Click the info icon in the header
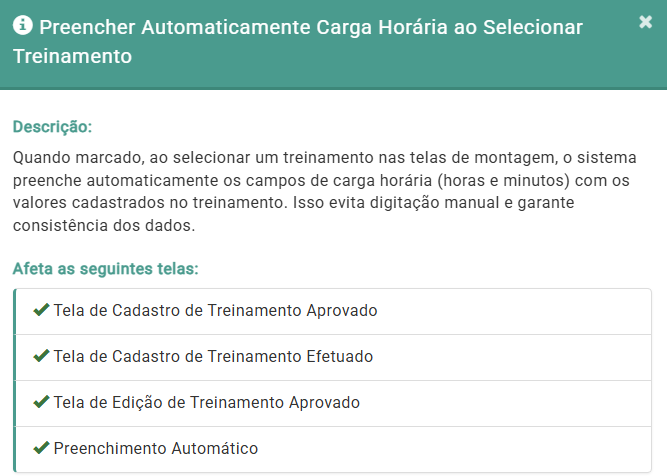 pos(22,28)
